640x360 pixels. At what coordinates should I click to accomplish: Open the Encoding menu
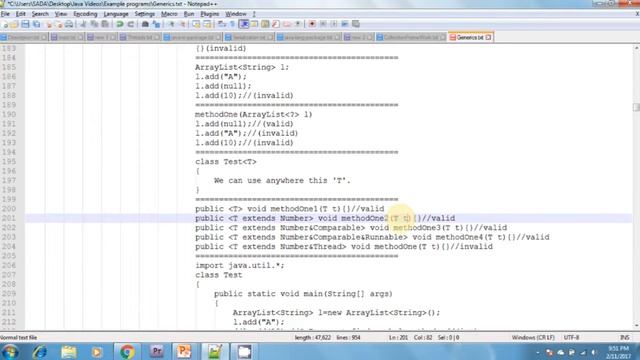pos(85,14)
